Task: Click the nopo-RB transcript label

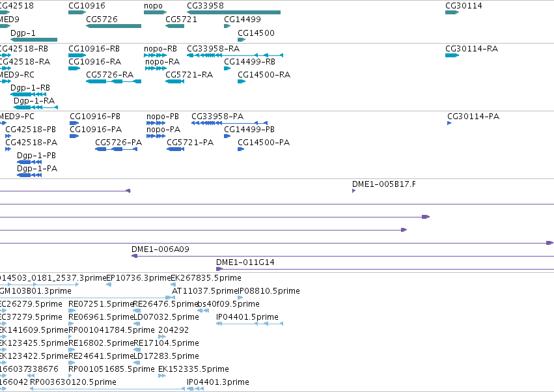Action: (x=160, y=49)
